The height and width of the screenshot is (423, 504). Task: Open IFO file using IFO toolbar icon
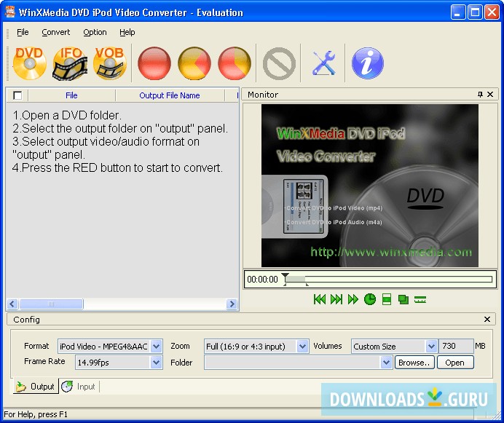pos(70,63)
